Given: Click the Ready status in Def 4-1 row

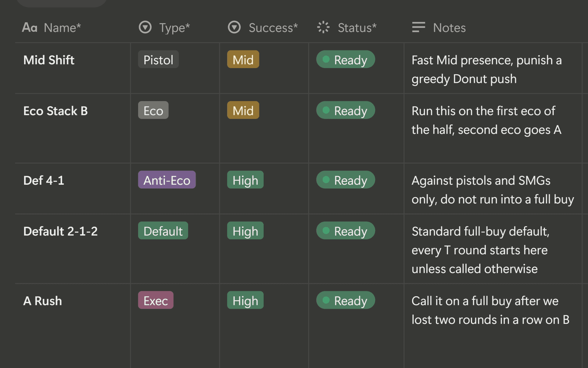Looking at the screenshot, I should pos(346,180).
